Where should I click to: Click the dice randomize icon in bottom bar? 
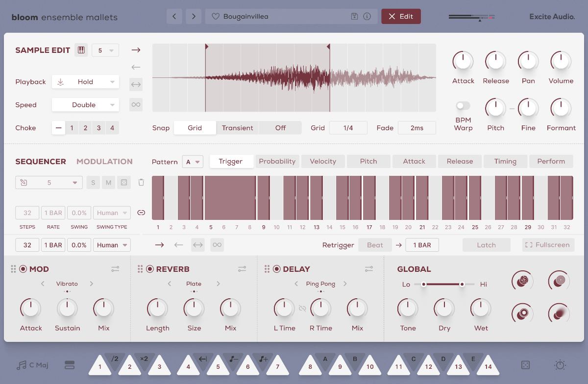coord(525,365)
